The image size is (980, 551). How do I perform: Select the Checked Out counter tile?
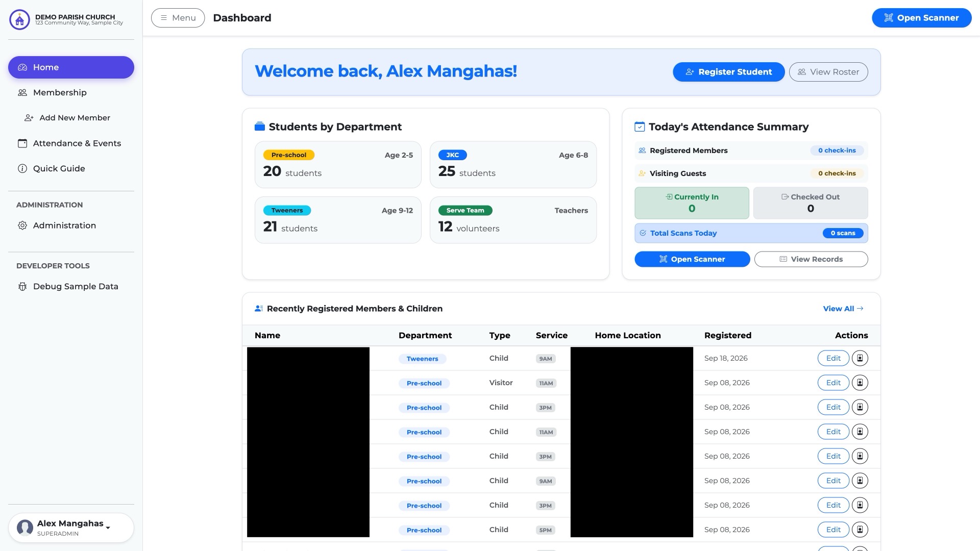[810, 203]
